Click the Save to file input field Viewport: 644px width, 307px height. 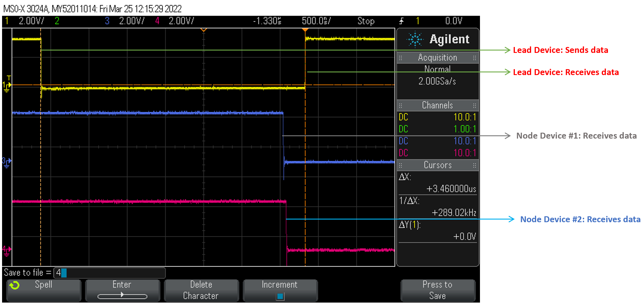tap(109, 273)
